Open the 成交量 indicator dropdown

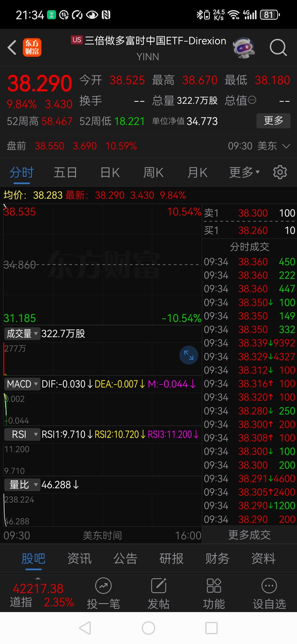(x=22, y=334)
